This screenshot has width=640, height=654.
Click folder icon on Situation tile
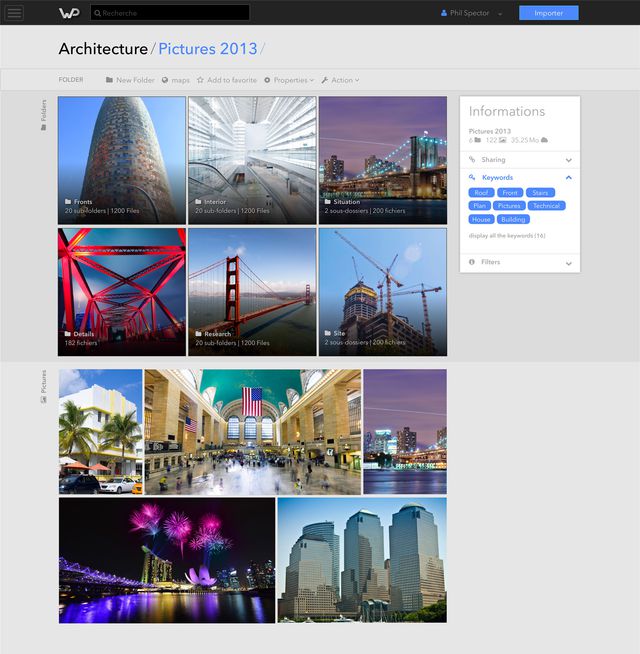(328, 202)
